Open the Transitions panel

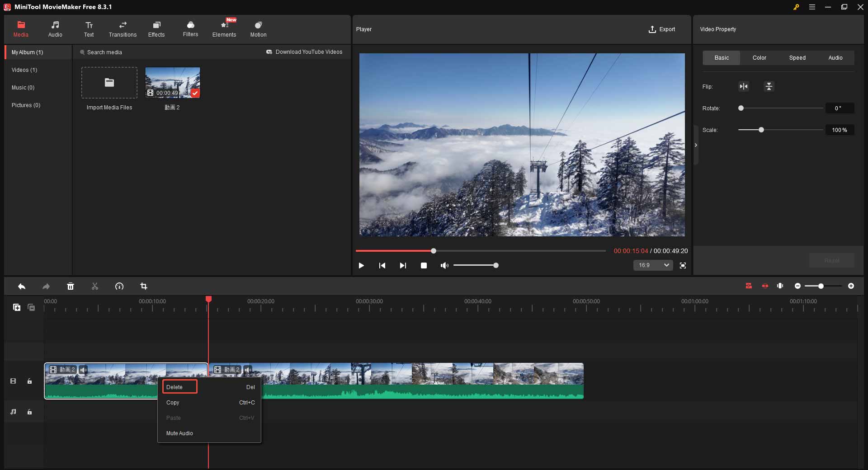coord(122,28)
